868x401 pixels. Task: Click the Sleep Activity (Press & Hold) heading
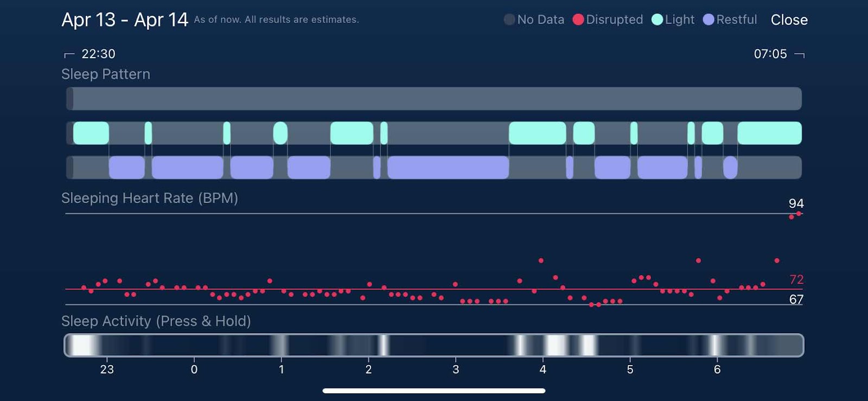tap(156, 321)
